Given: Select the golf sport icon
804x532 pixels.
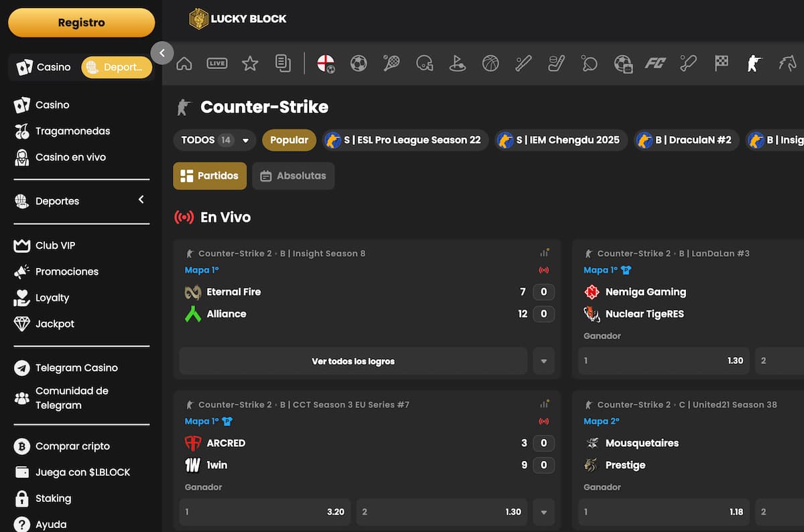Looking at the screenshot, I should coord(458,64).
